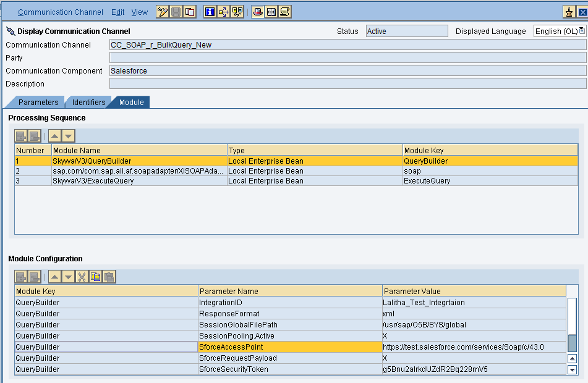Click the pin icon at top right

click(568, 12)
